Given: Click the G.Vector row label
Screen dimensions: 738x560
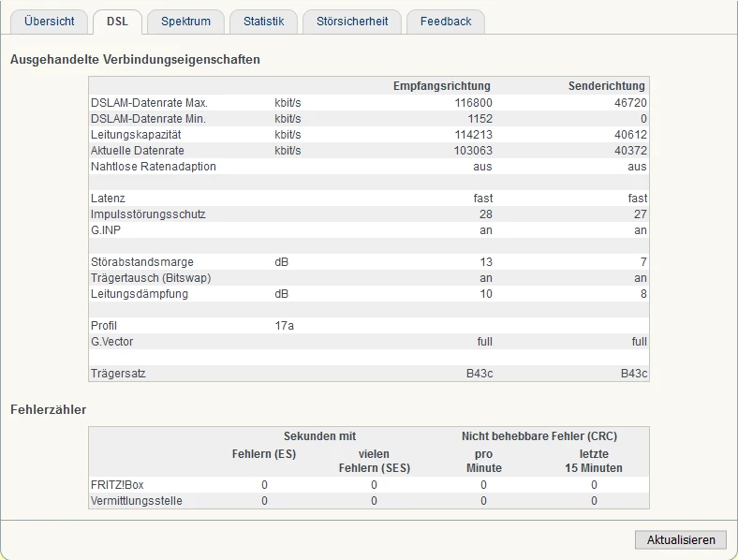Looking at the screenshot, I should (112, 342).
